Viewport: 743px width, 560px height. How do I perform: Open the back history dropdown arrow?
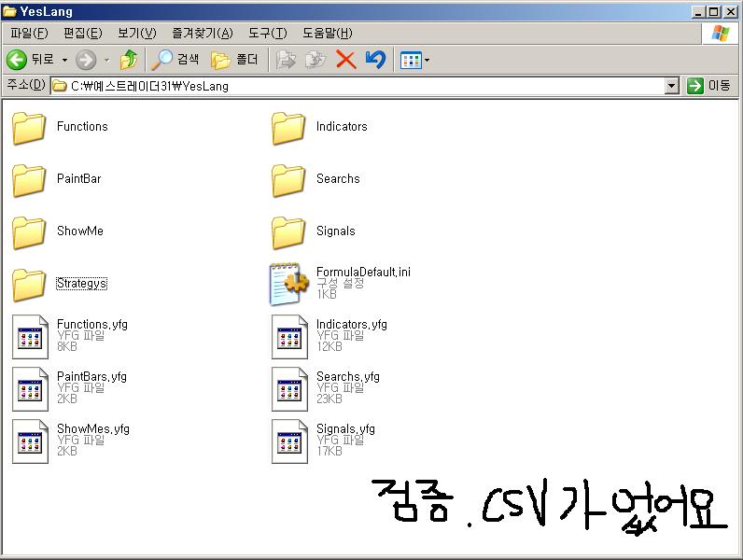click(65, 60)
